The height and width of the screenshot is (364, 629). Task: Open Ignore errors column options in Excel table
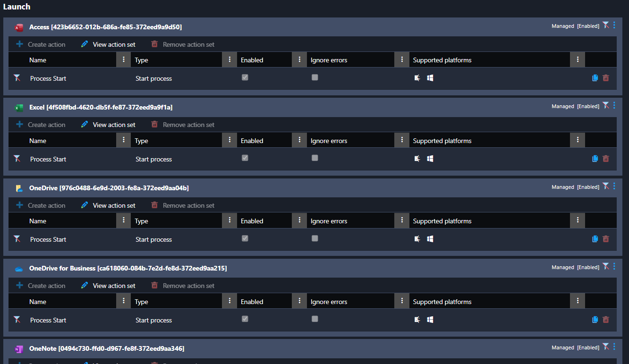402,140
